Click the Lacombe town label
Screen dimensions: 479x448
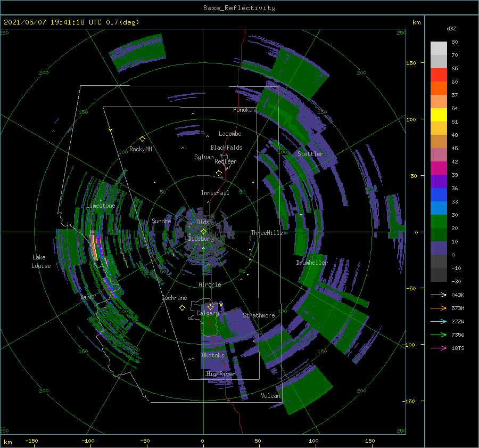tap(230, 134)
